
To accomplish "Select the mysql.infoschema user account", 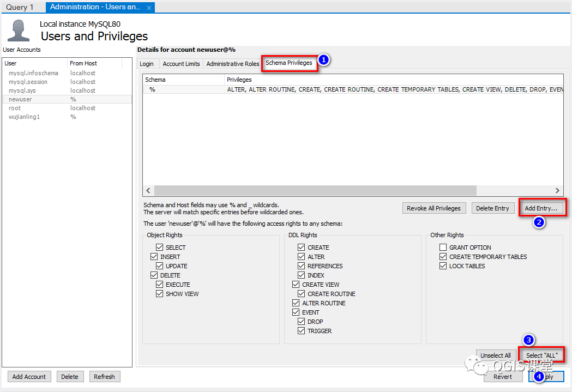I will [x=67, y=73].
